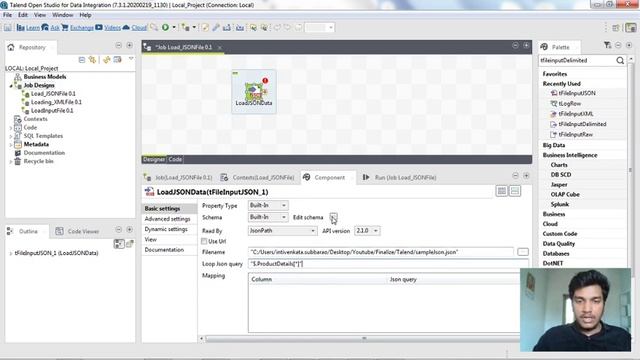Open the dropdown arrow beside the Run icon
Screen dimensions: 640x360
tap(174, 27)
